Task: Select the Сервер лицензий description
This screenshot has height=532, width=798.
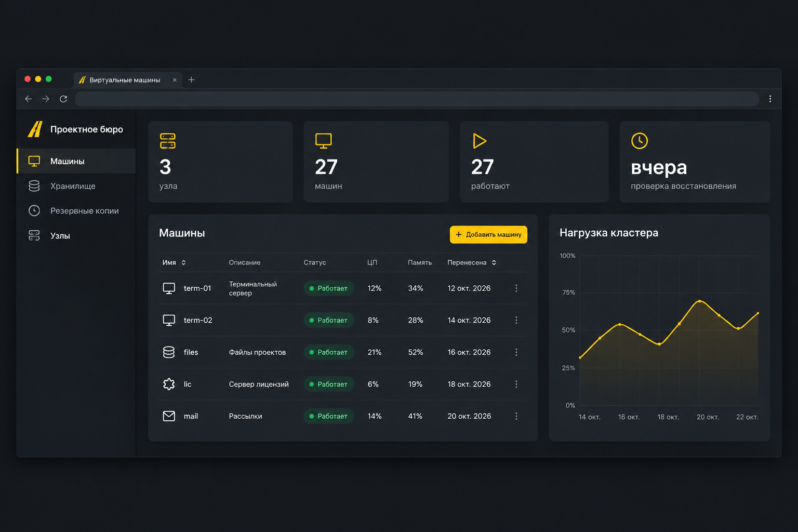Action: (x=259, y=384)
